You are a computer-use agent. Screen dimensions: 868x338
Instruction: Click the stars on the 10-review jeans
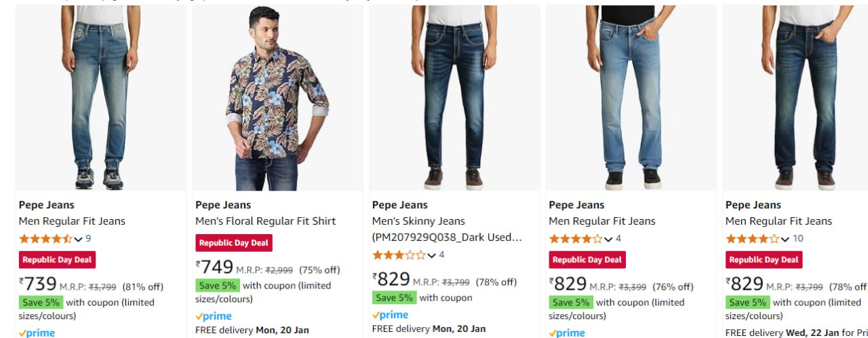[752, 239]
